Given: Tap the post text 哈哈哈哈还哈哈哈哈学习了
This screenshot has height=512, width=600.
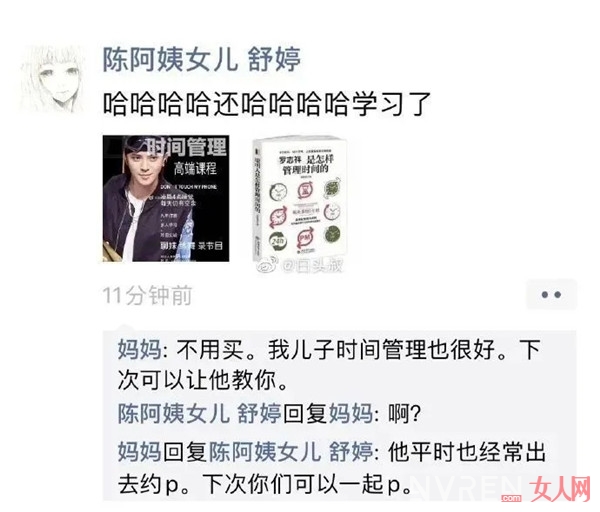Looking at the screenshot, I should 267,103.
